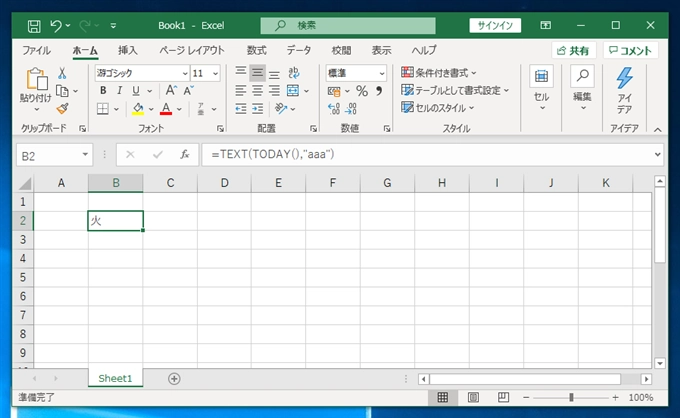Open the font size dropdown
680x418 pixels.
tap(215, 73)
